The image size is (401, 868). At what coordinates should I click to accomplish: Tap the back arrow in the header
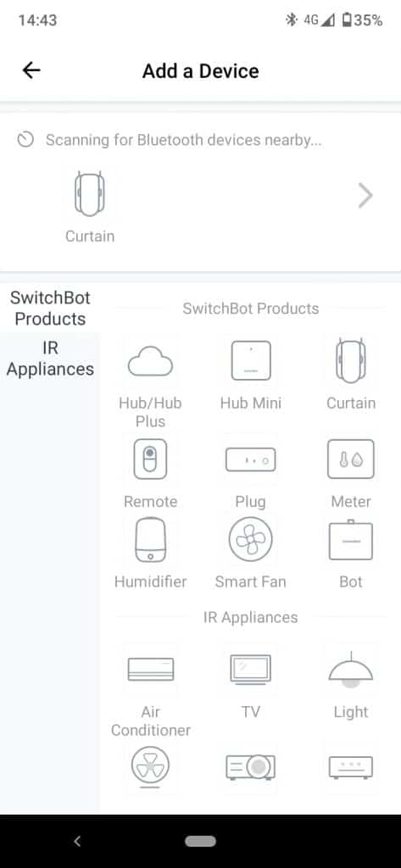[31, 70]
